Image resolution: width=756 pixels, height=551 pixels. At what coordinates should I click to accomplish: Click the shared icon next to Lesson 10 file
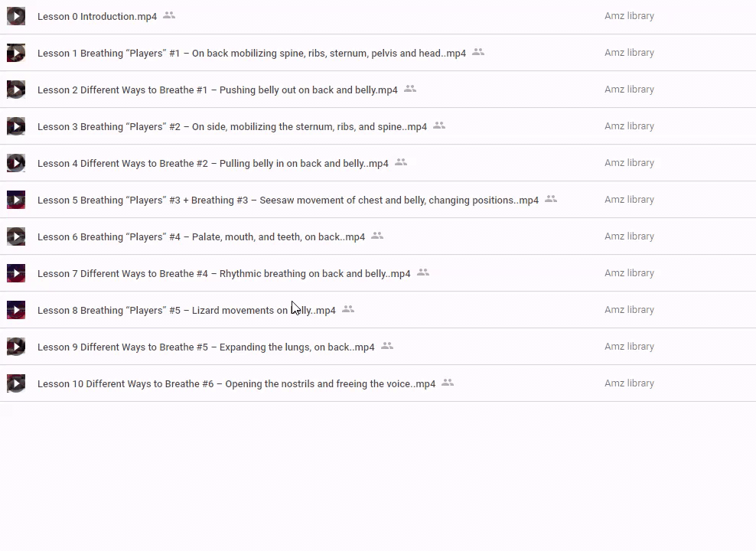tap(448, 383)
